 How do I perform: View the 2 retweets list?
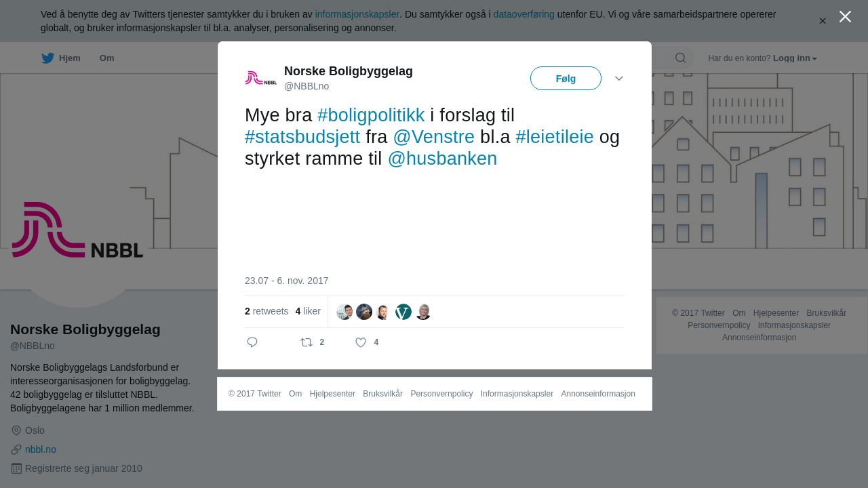coord(267,311)
